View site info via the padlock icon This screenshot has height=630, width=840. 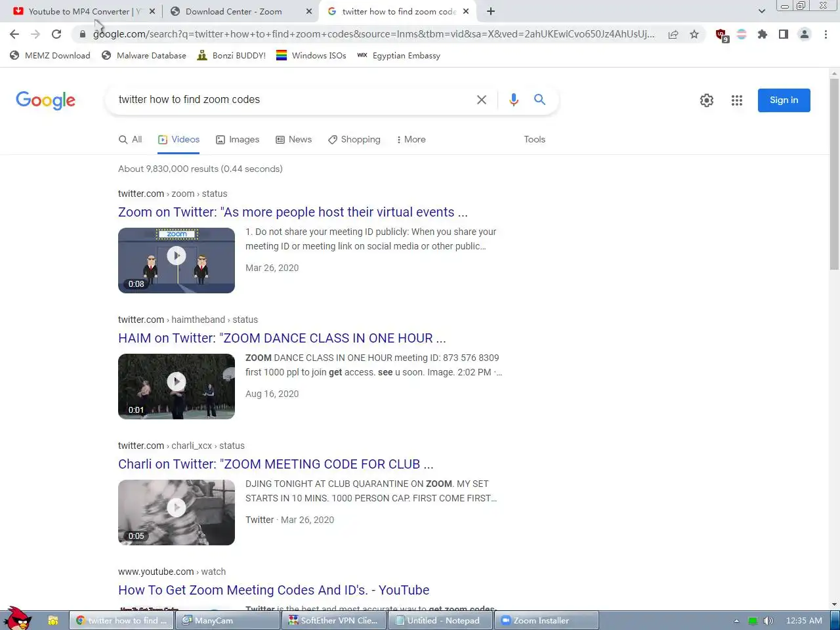pos(83,34)
